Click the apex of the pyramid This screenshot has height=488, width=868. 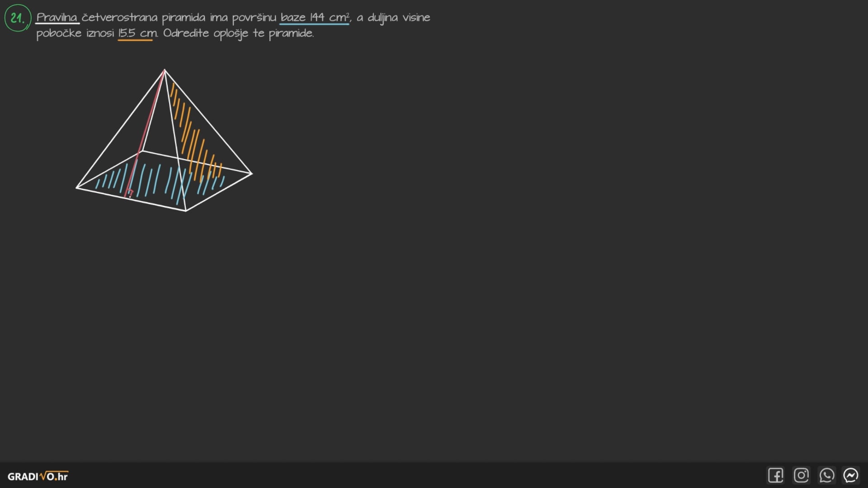[165, 70]
